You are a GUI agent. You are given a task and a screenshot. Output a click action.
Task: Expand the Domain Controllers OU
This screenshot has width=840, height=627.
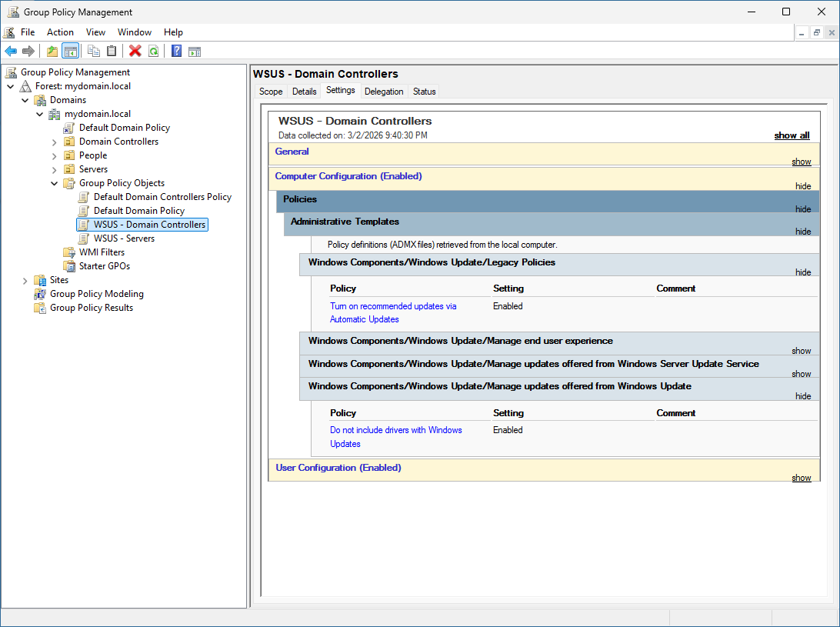[x=54, y=142]
